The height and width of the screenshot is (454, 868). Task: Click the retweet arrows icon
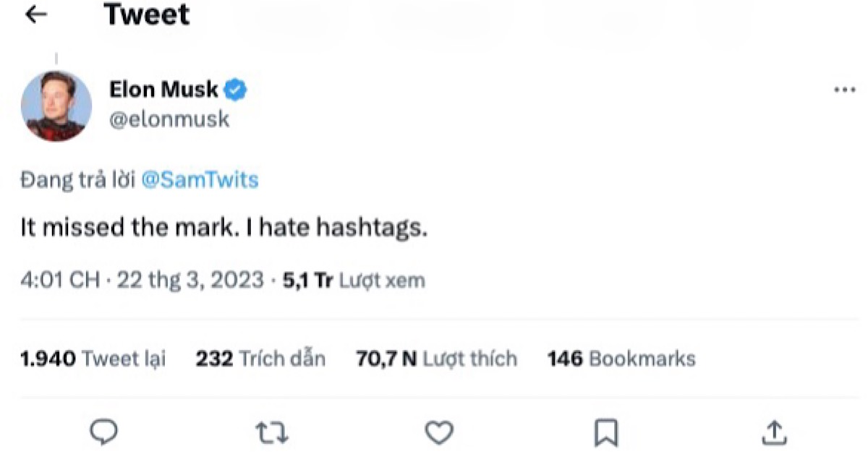pyautogui.click(x=272, y=432)
